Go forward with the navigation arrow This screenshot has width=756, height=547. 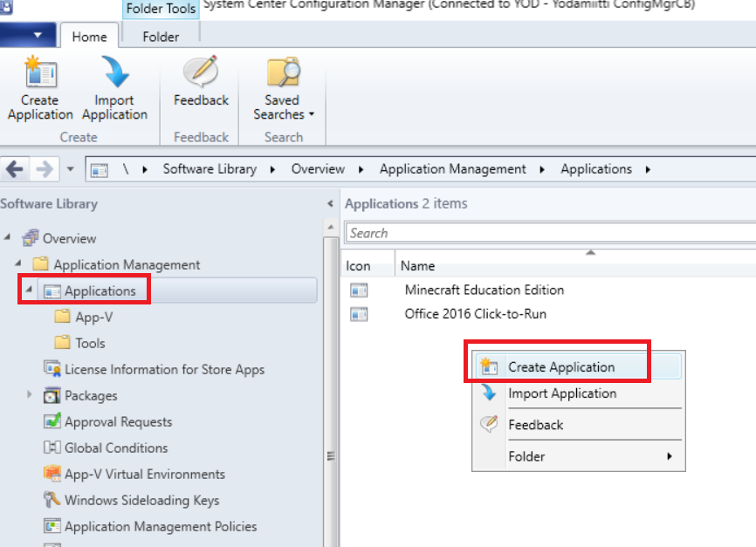[x=45, y=169]
